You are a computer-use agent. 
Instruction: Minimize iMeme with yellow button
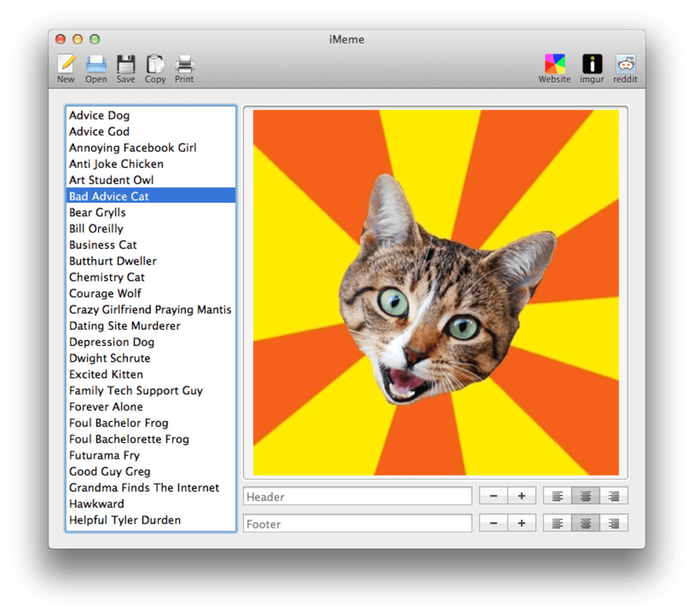point(78,39)
